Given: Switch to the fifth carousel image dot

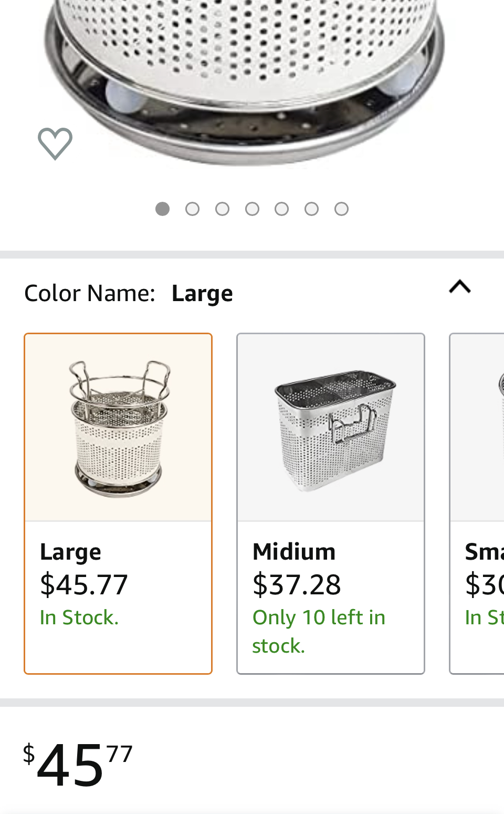Looking at the screenshot, I should click(x=282, y=209).
